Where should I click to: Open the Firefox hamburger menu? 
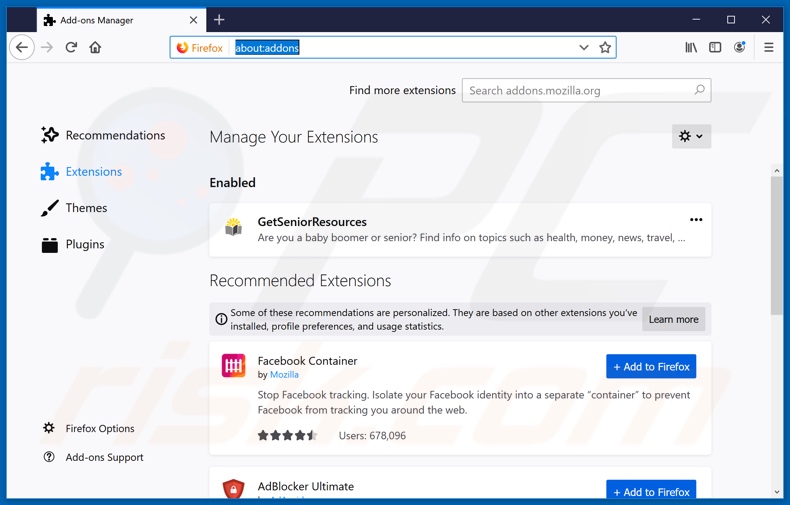pyautogui.click(x=768, y=48)
